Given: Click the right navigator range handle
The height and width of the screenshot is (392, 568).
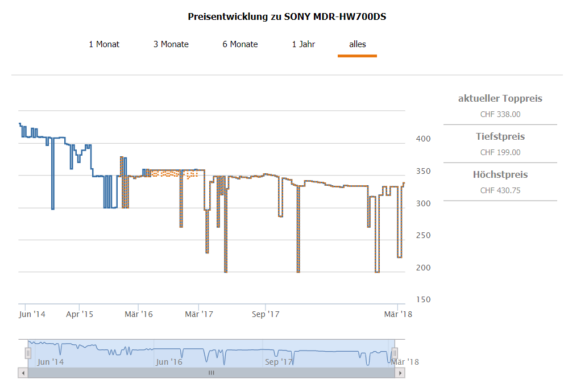Looking at the screenshot, I should pyautogui.click(x=395, y=353).
